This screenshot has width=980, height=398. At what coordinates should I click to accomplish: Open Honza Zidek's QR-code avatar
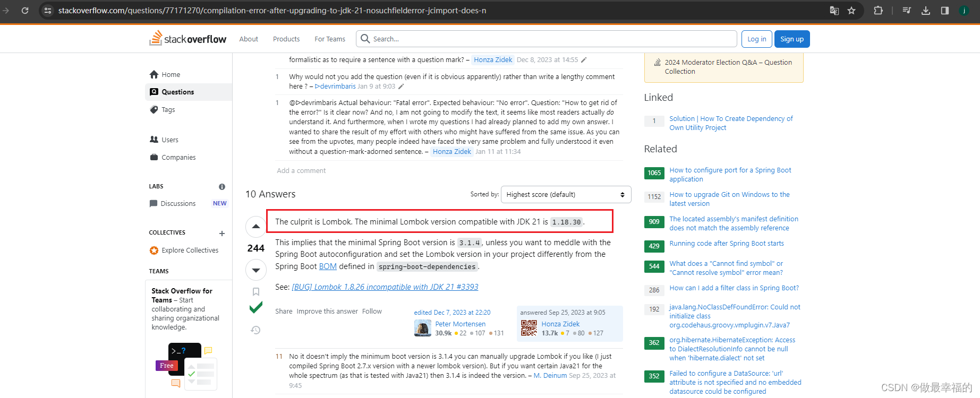(x=529, y=328)
